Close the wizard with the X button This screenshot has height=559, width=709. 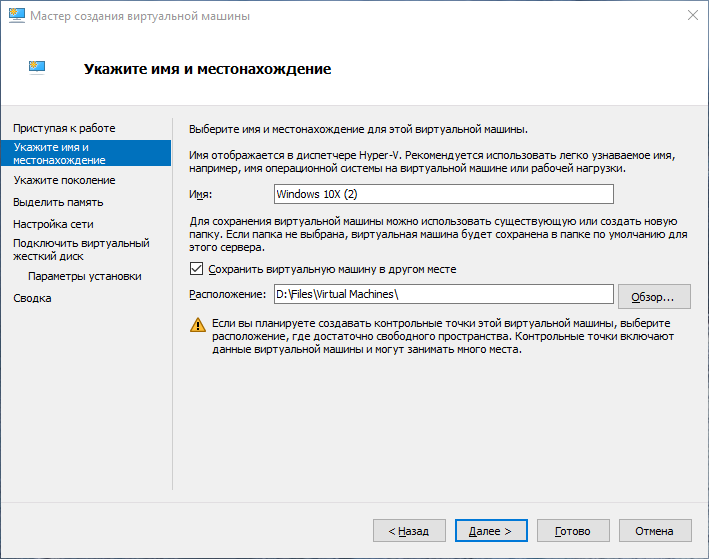pyautogui.click(x=692, y=15)
